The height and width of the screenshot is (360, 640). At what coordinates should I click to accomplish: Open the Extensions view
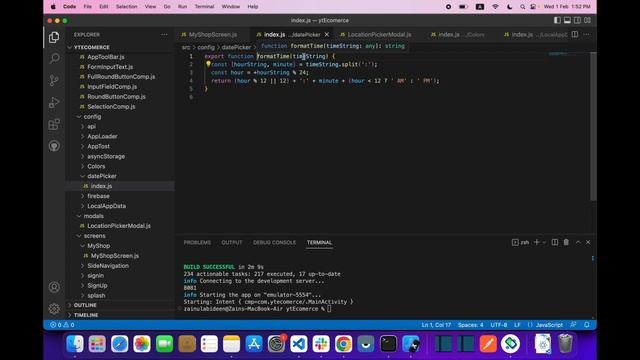point(54,124)
